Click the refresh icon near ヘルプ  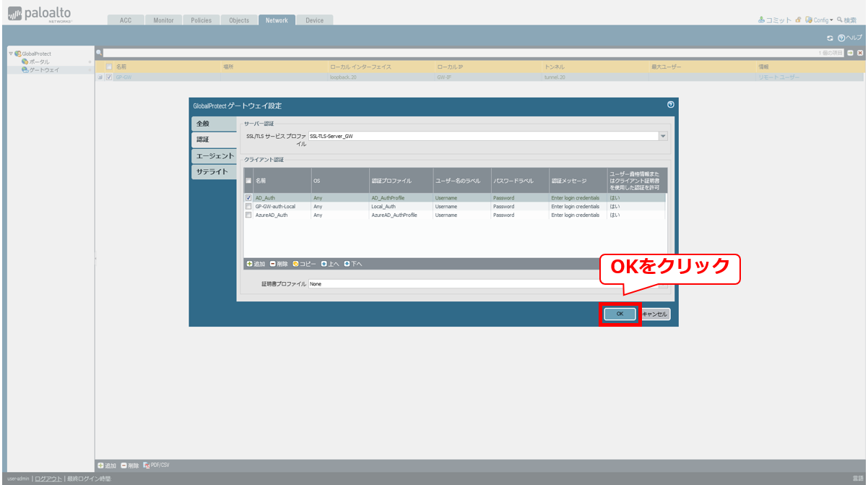(830, 37)
